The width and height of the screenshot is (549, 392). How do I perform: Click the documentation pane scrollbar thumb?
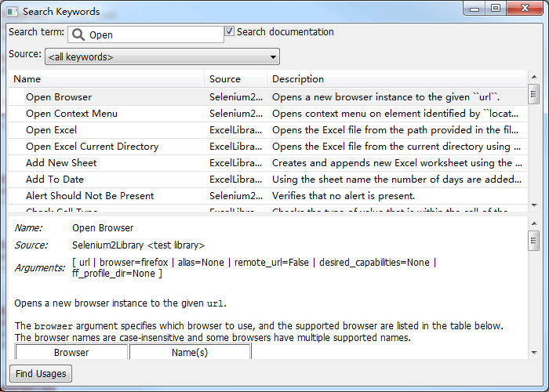(533, 241)
